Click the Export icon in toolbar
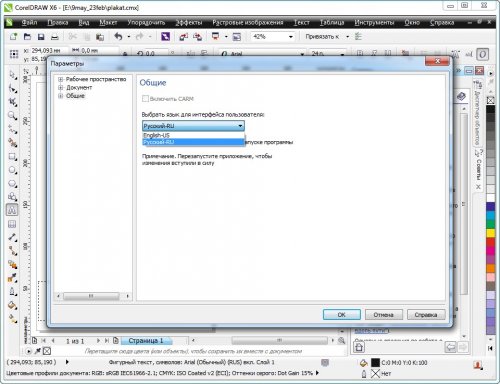Image resolution: width=500 pixels, height=384 pixels. [197, 37]
